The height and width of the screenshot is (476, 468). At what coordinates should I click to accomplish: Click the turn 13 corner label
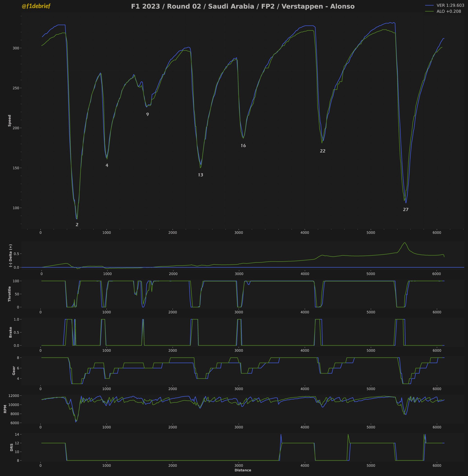pos(201,175)
